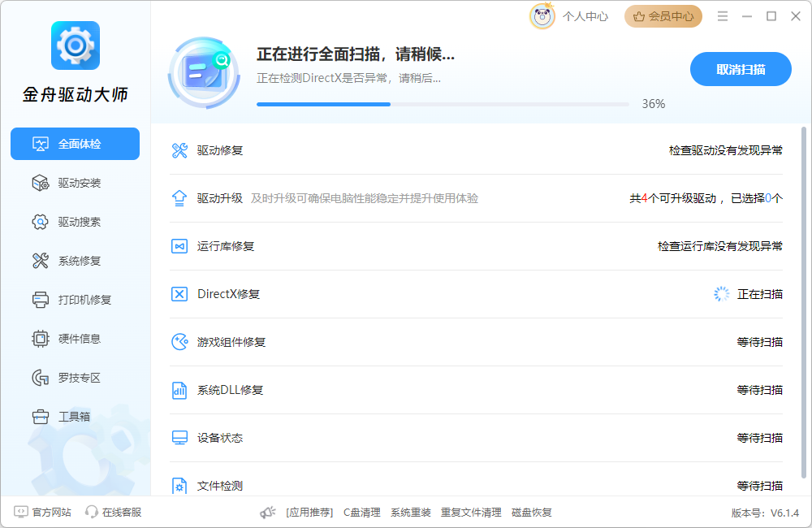
Task: Select 驱动搜索 from the sidebar
Action: 75,222
